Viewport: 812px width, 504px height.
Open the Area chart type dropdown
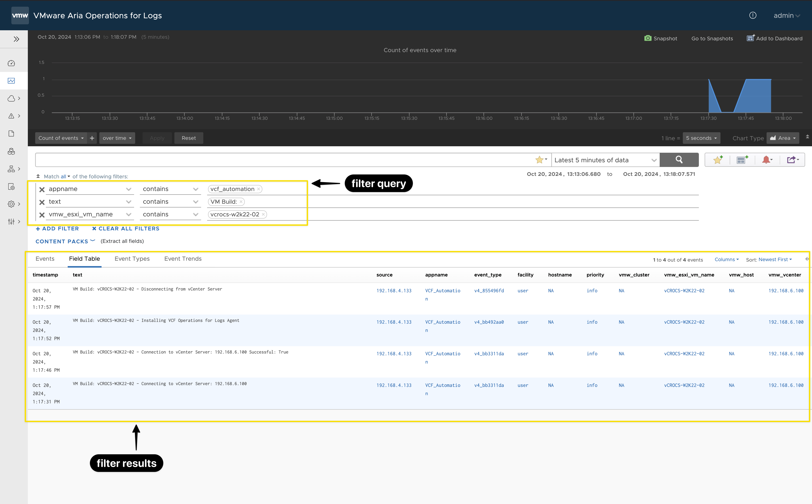click(783, 138)
